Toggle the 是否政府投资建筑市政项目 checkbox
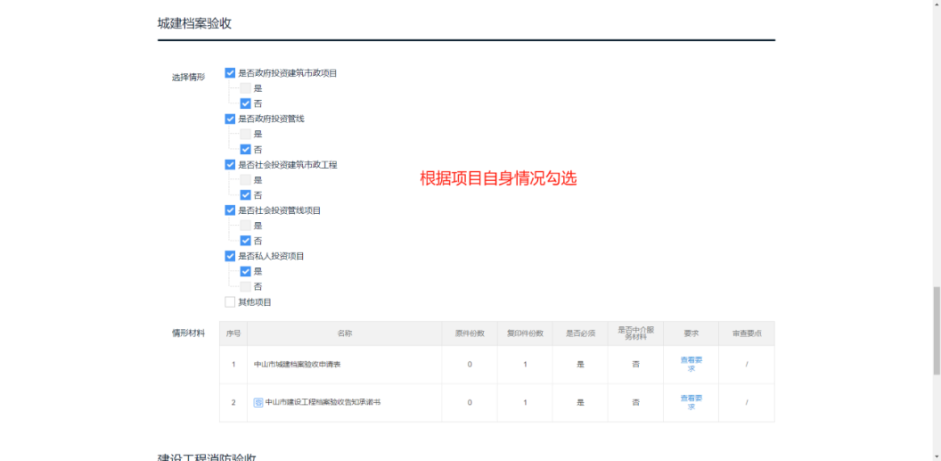The height and width of the screenshot is (461, 941). point(230,73)
